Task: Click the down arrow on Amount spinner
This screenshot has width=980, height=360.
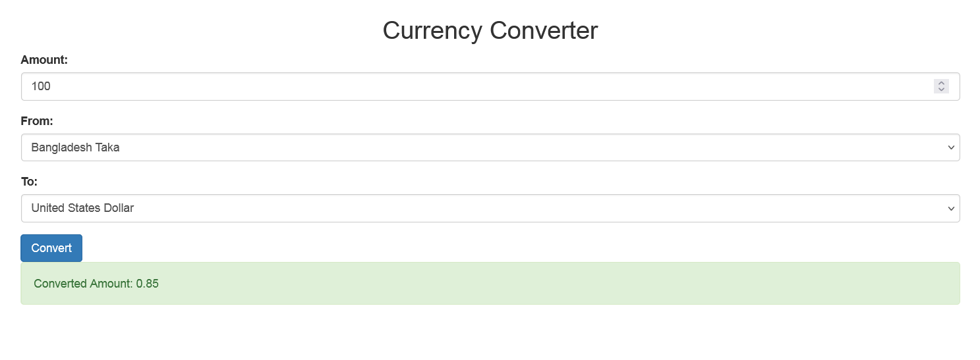Action: pyautogui.click(x=941, y=90)
